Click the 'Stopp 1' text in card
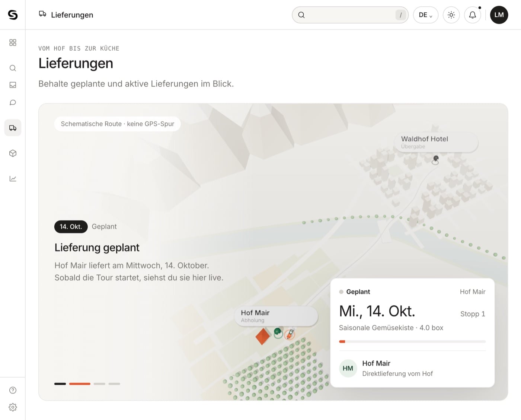Image resolution: width=521 pixels, height=420 pixels. point(473,314)
